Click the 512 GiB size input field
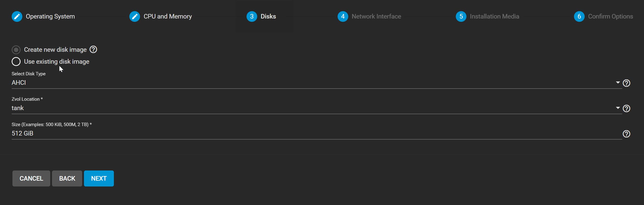 [317, 133]
